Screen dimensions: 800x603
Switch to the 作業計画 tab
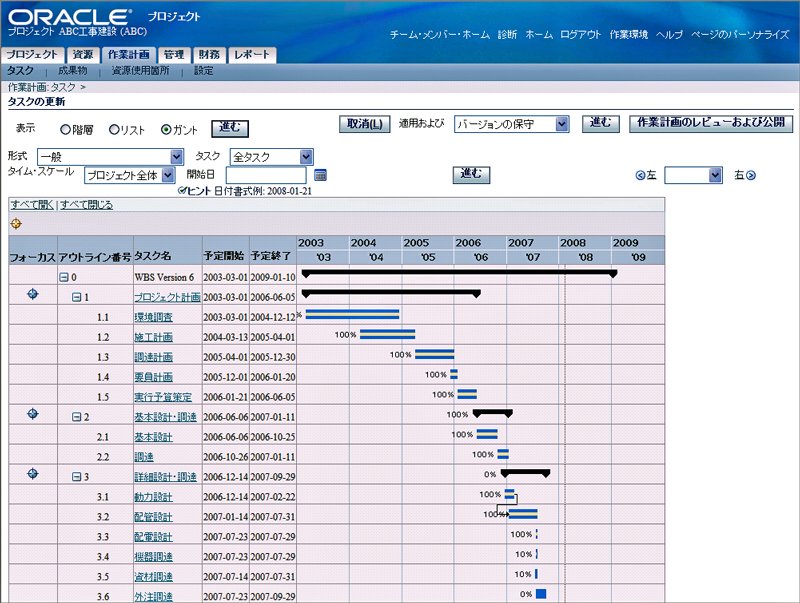[x=129, y=55]
